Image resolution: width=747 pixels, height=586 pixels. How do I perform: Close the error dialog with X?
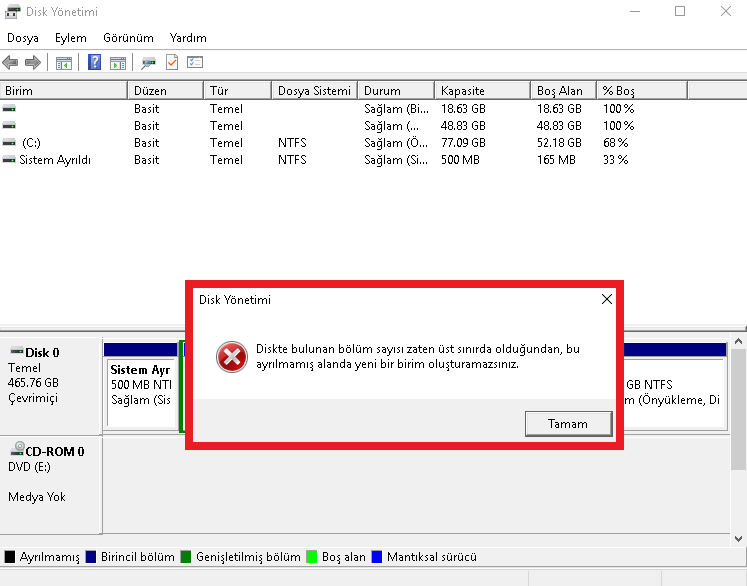(606, 299)
